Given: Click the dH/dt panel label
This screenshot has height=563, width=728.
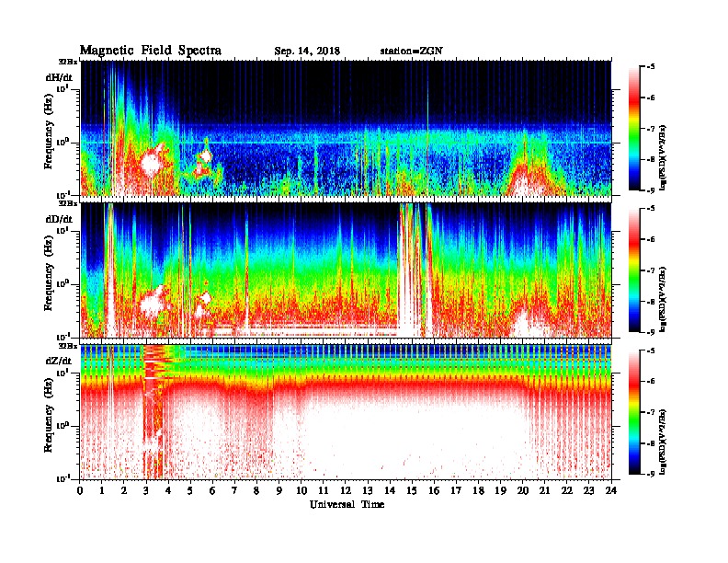Looking at the screenshot, I should point(59,77).
